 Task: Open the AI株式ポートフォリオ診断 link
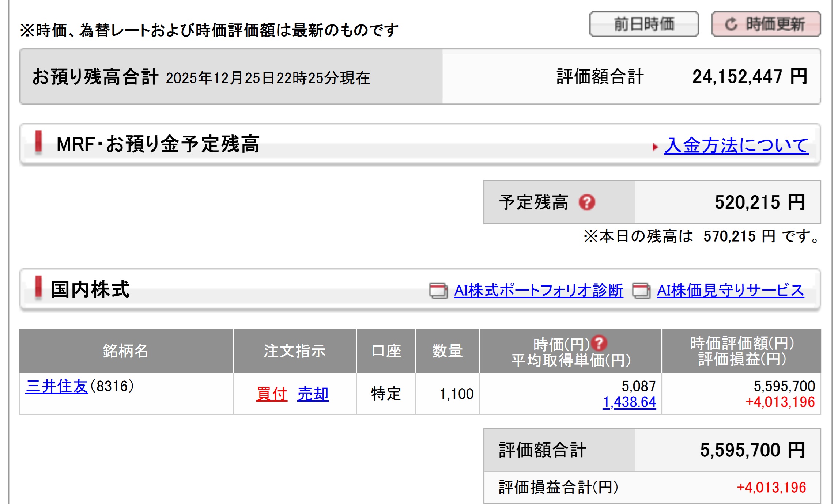tap(538, 291)
